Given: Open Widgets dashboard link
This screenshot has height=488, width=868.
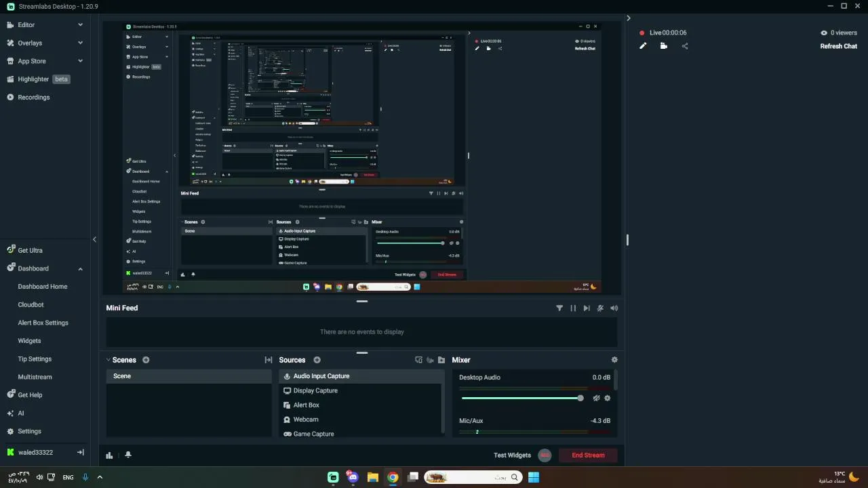Looking at the screenshot, I should [29, 341].
